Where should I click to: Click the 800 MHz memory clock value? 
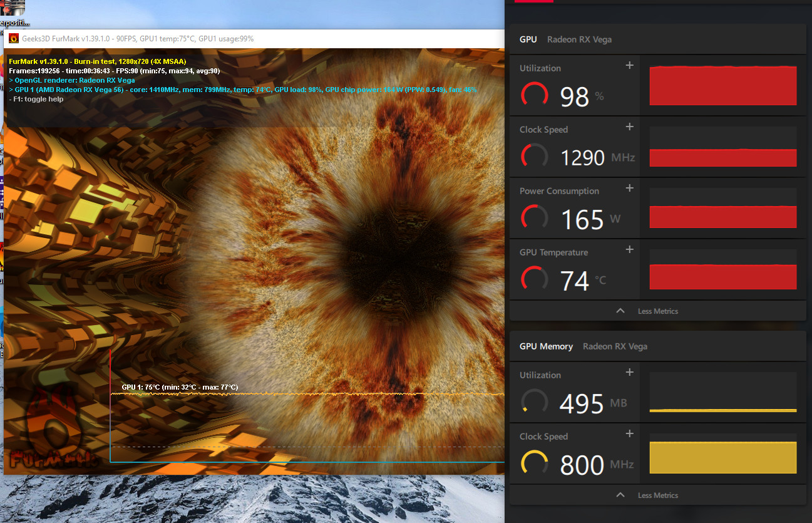[597, 465]
